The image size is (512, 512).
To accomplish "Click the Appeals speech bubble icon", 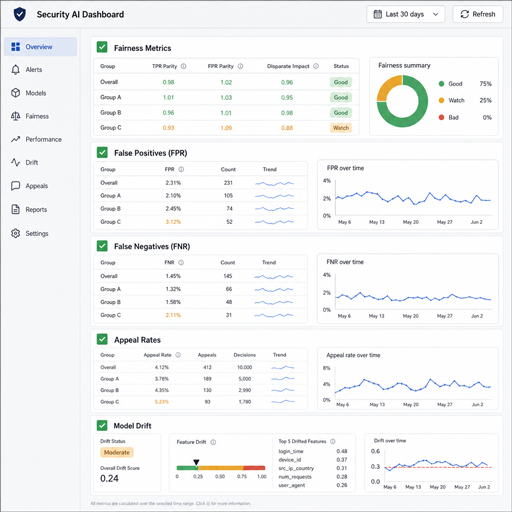I will (x=15, y=186).
